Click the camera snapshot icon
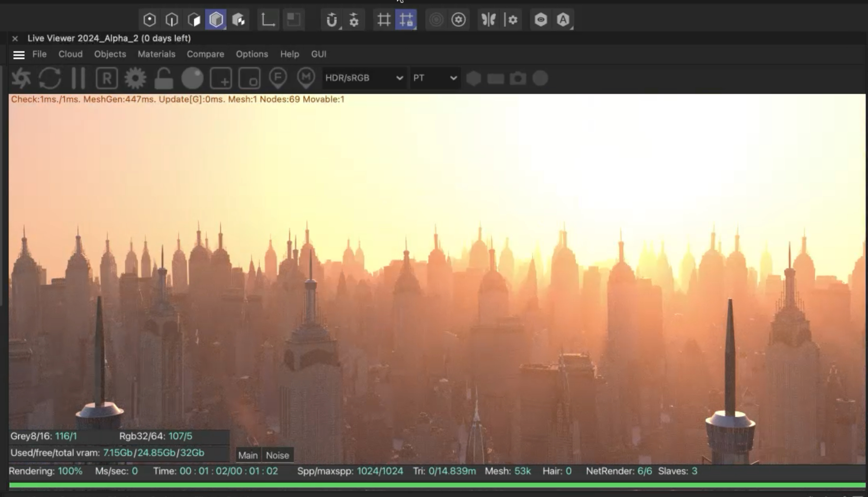This screenshot has height=497, width=868. (518, 78)
